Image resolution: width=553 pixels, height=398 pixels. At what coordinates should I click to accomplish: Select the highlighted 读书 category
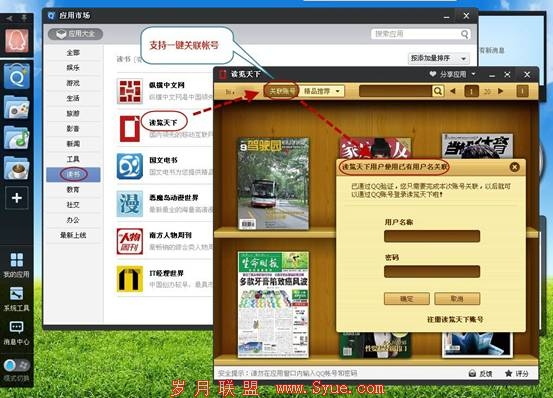pyautogui.click(x=73, y=174)
